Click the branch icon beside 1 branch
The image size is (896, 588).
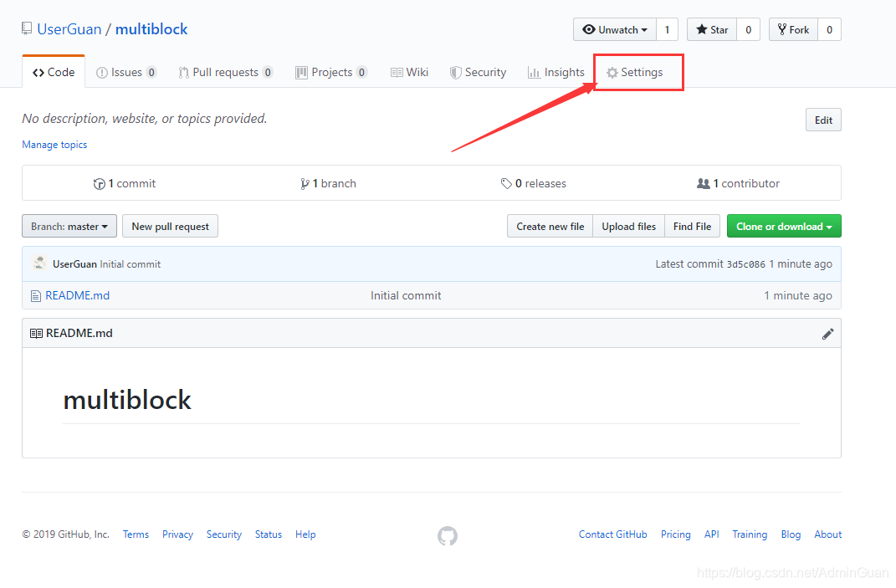[305, 184]
